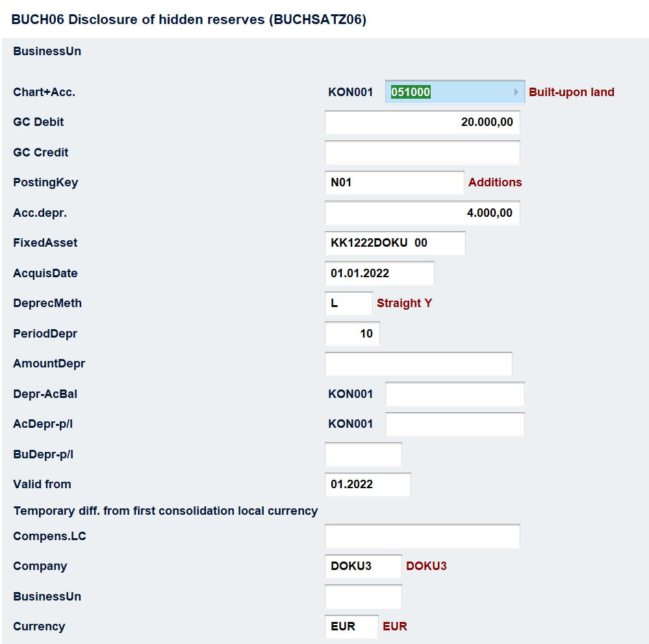The height and width of the screenshot is (644, 649).
Task: Focus the empty AmountDepr field
Action: (418, 364)
